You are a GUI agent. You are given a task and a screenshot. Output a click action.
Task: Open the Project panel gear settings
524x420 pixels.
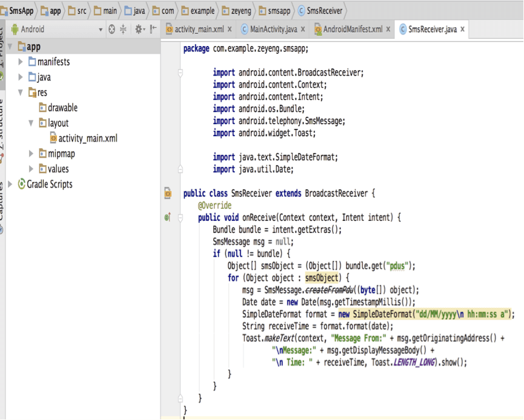139,29
